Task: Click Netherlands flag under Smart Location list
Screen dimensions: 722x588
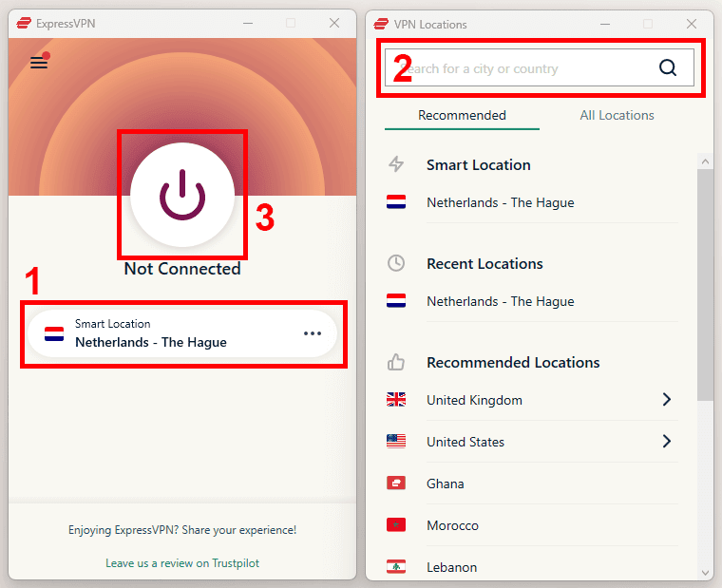Action: click(396, 201)
